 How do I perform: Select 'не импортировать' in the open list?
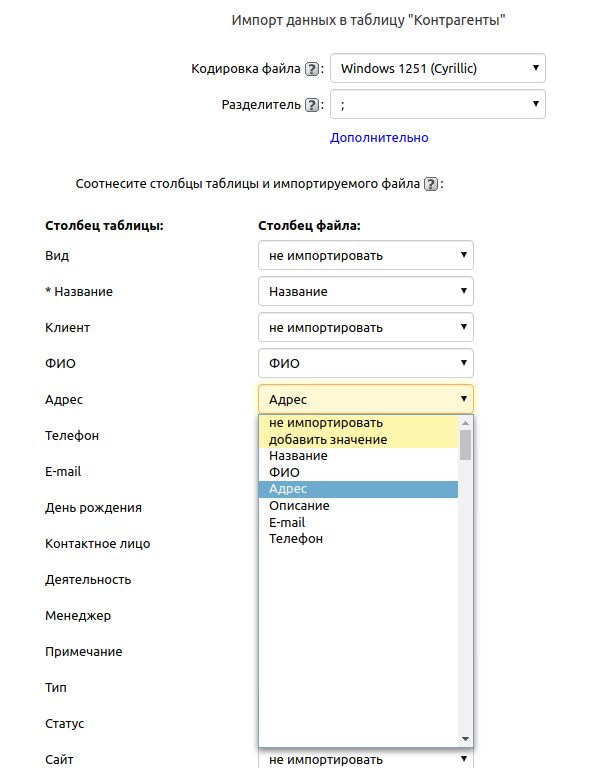326,423
